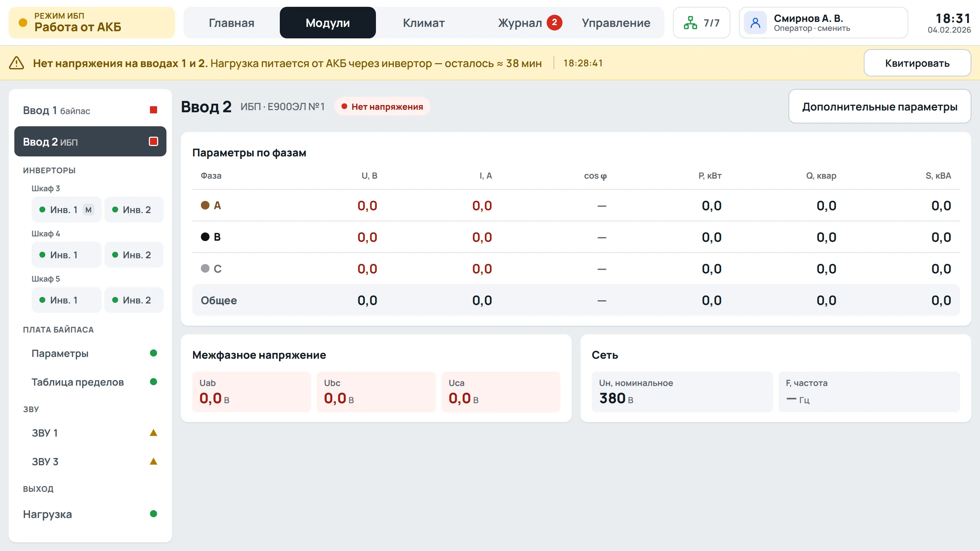Viewport: 980px width, 551px height.
Task: Click the network connection icon showing 7/7
Action: point(690,23)
